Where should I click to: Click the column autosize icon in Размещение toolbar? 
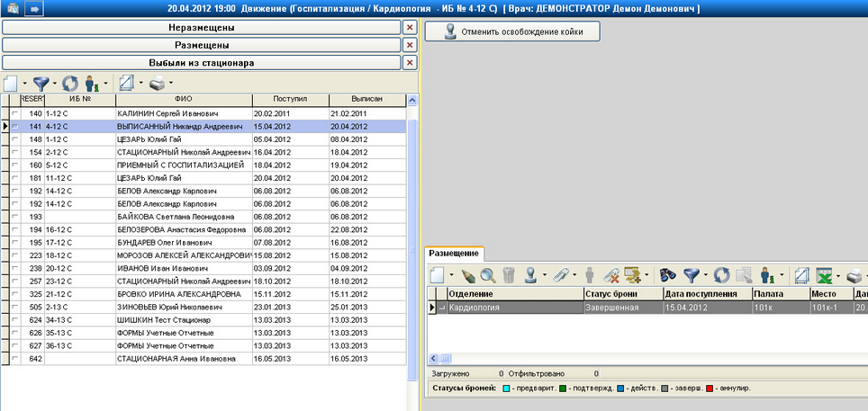(801, 273)
